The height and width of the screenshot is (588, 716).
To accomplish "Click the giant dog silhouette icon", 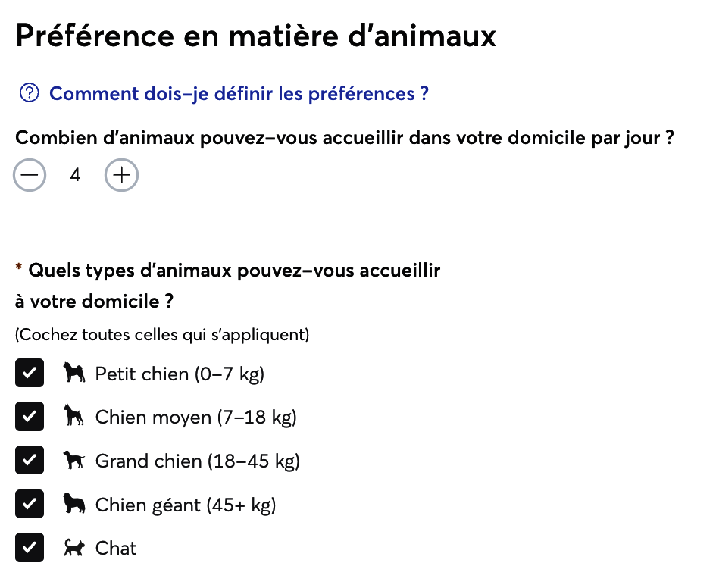I will click(74, 502).
